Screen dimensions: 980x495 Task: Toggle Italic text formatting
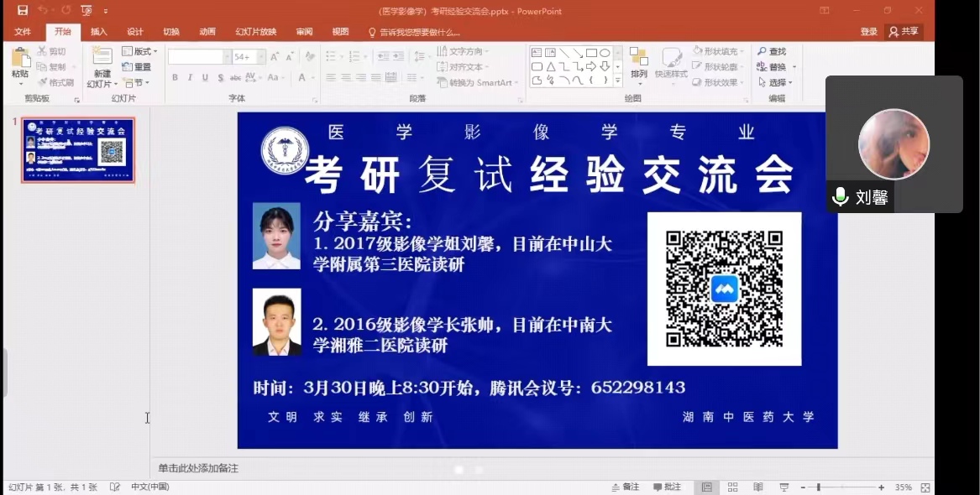point(190,78)
